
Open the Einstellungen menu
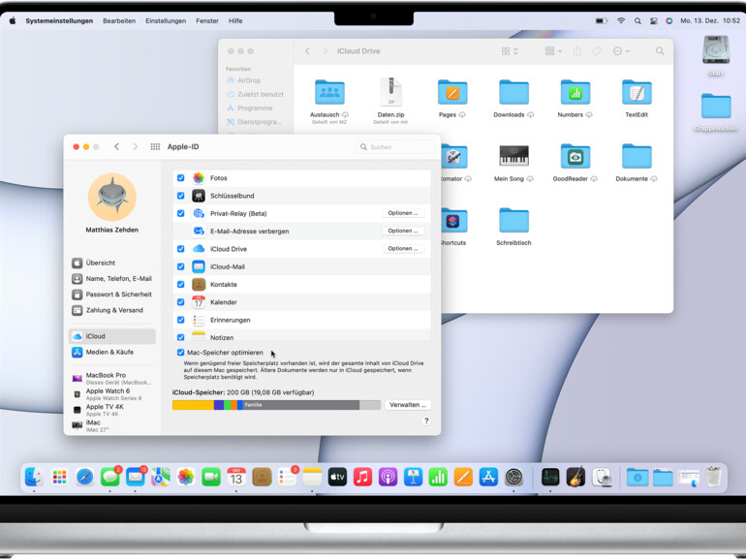coord(166,21)
